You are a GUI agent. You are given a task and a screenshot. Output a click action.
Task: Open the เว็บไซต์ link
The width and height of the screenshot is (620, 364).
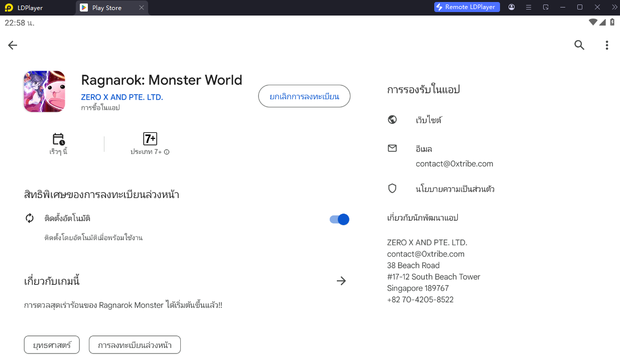point(429,120)
